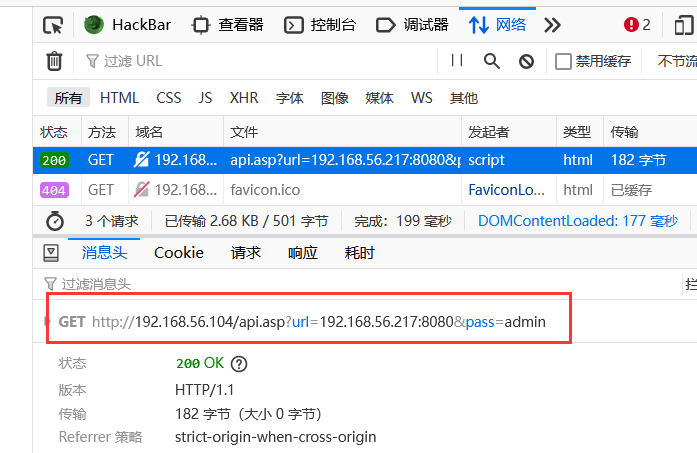Click the element picker icon
Screen dimensions: 697x453
(x=54, y=25)
